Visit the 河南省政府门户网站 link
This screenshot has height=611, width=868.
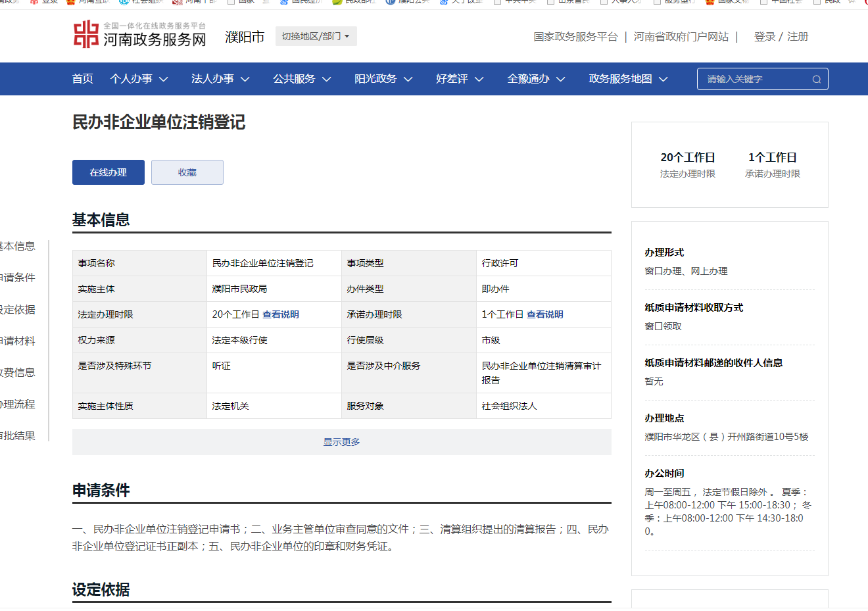tap(681, 37)
